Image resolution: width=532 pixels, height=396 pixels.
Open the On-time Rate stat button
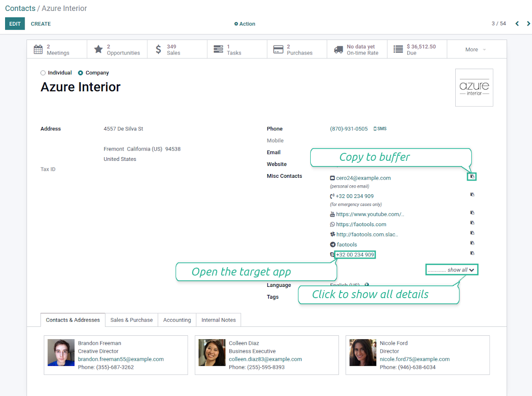[357, 49]
